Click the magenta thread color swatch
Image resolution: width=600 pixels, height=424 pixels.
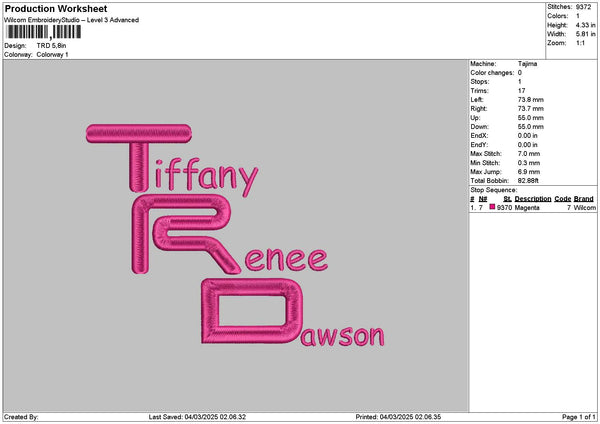tap(492, 207)
